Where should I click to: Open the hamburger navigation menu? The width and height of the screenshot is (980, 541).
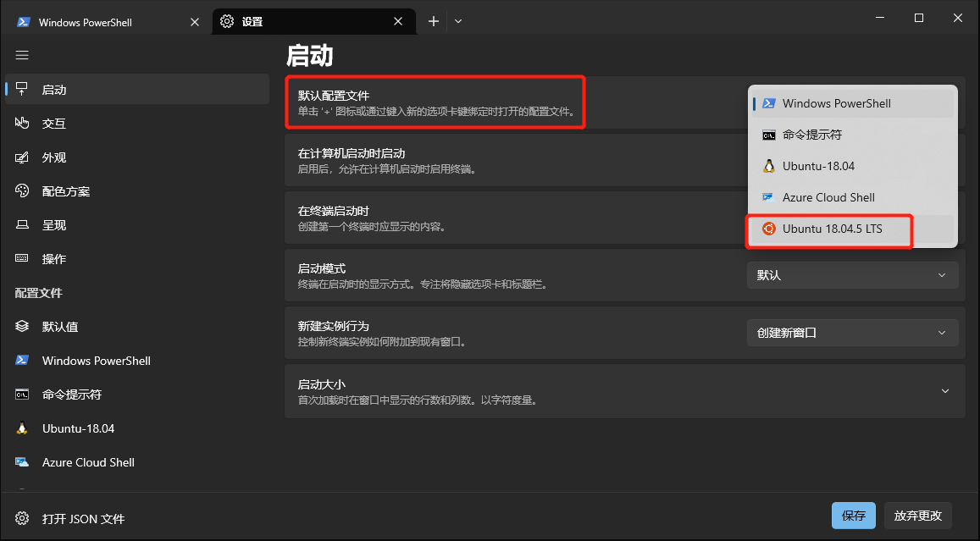[22, 55]
